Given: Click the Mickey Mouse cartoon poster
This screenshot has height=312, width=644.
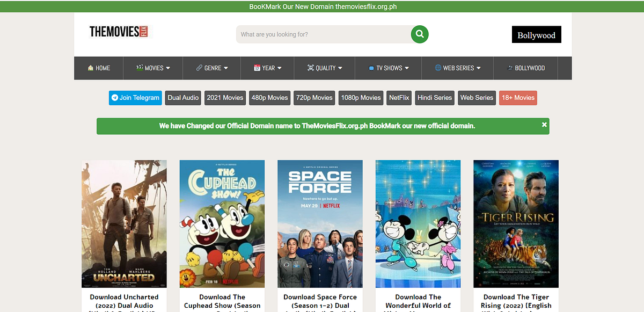Looking at the screenshot, I should tap(418, 224).
